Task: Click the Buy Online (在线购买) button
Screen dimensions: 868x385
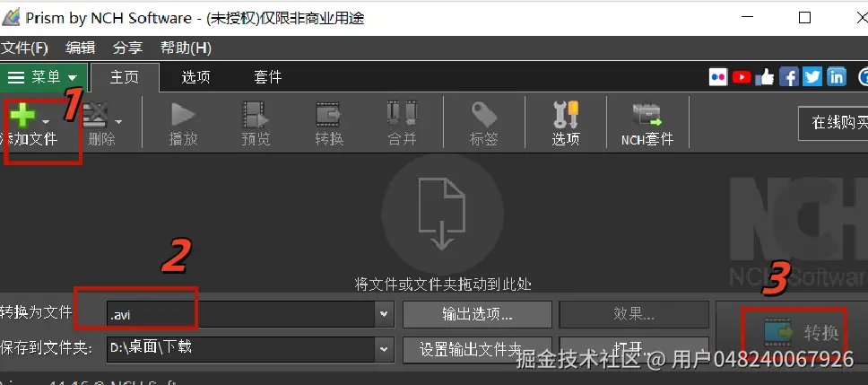Action: 833,123
